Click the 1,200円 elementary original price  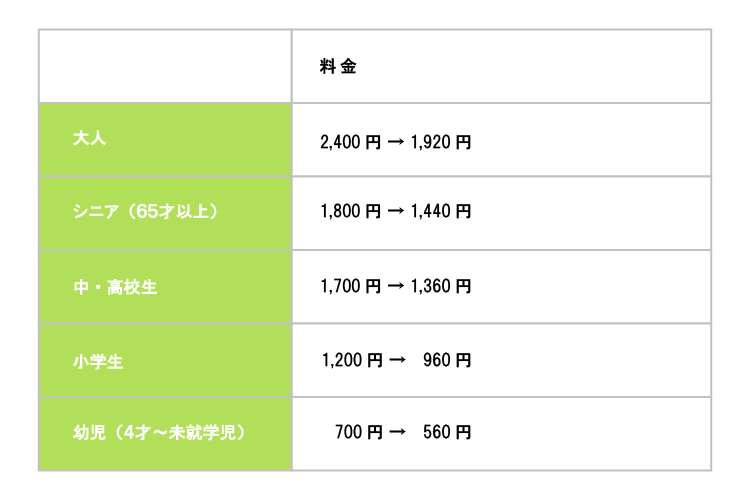point(350,360)
